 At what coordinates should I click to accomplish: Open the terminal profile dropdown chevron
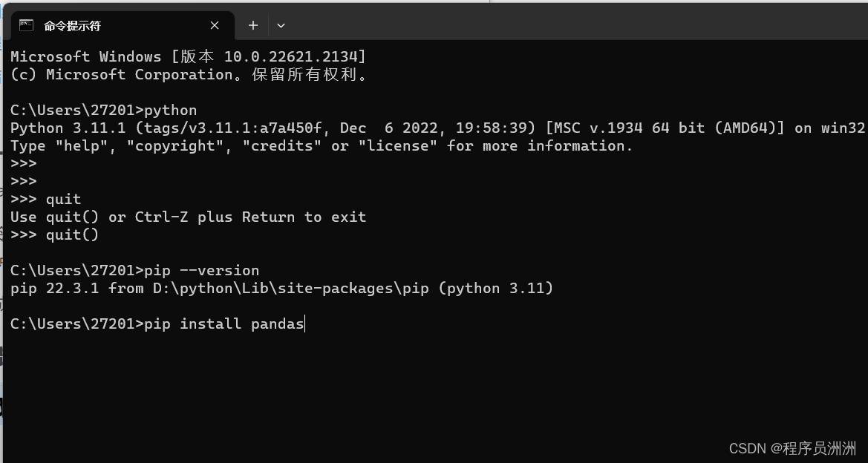pos(281,24)
